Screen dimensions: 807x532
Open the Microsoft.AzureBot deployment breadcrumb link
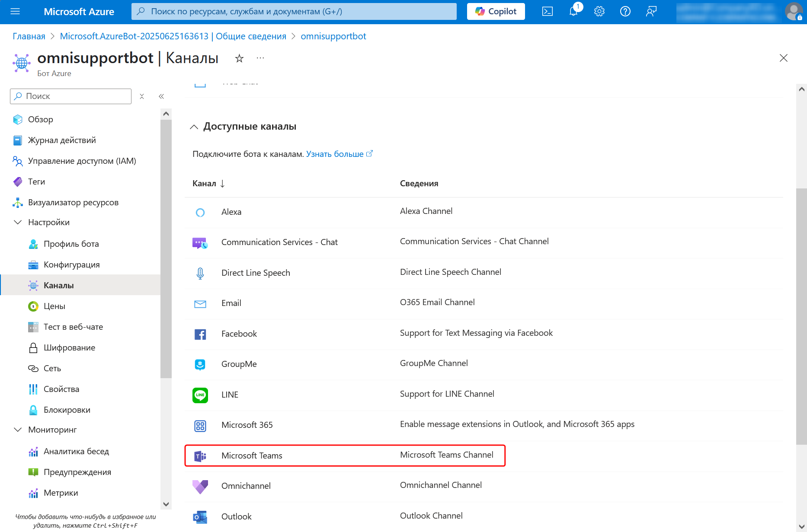[x=173, y=36]
